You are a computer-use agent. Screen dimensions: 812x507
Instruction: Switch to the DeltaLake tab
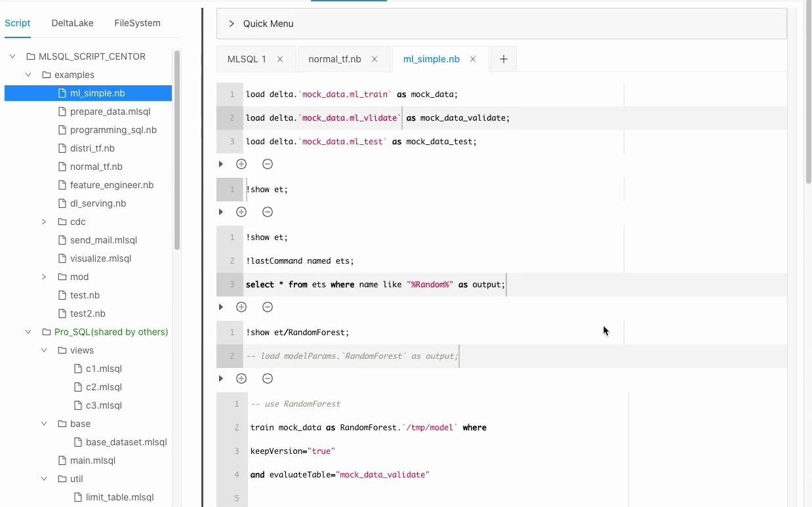[72, 23]
